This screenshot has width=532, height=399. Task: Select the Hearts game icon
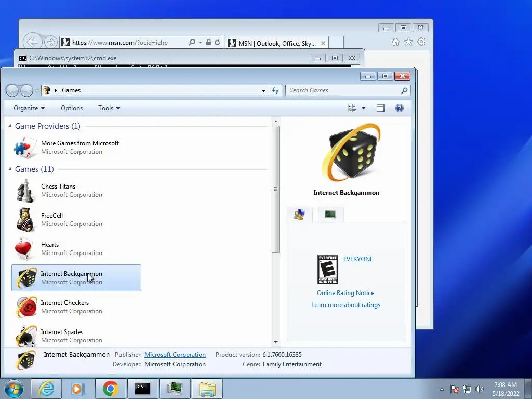24,249
